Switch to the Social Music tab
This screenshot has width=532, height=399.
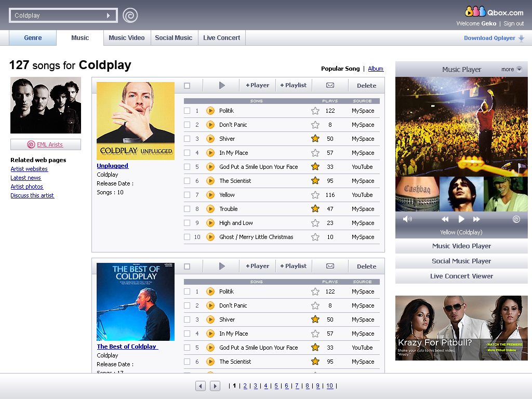pos(174,37)
